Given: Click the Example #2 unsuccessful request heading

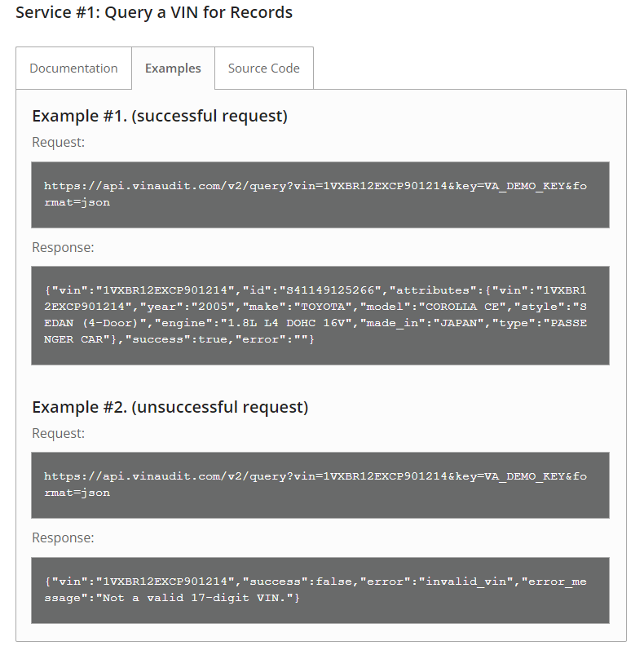Looking at the screenshot, I should coord(170,406).
